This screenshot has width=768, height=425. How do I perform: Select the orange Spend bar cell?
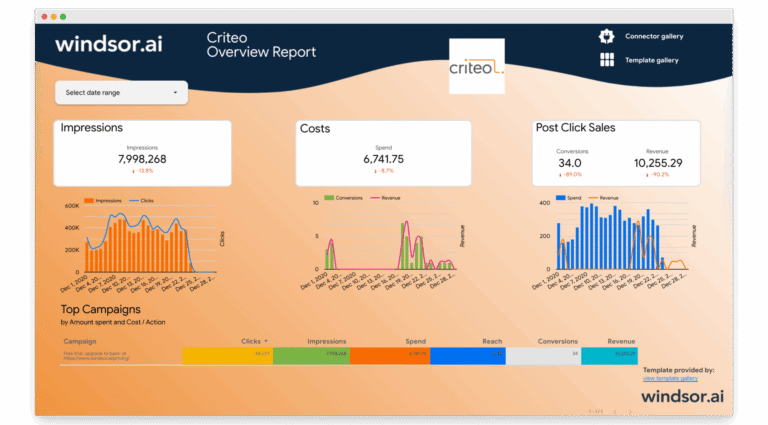(390, 356)
